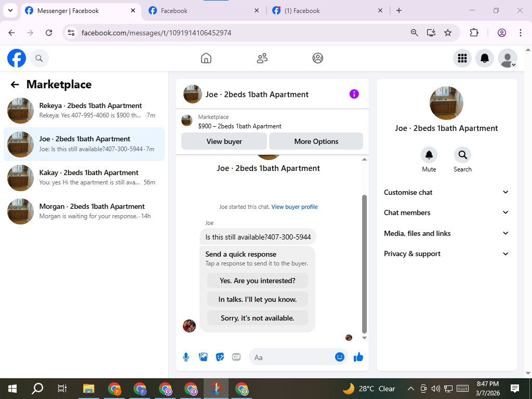The height and width of the screenshot is (399, 532).
Task: Expand Chat members section
Action: click(x=446, y=212)
